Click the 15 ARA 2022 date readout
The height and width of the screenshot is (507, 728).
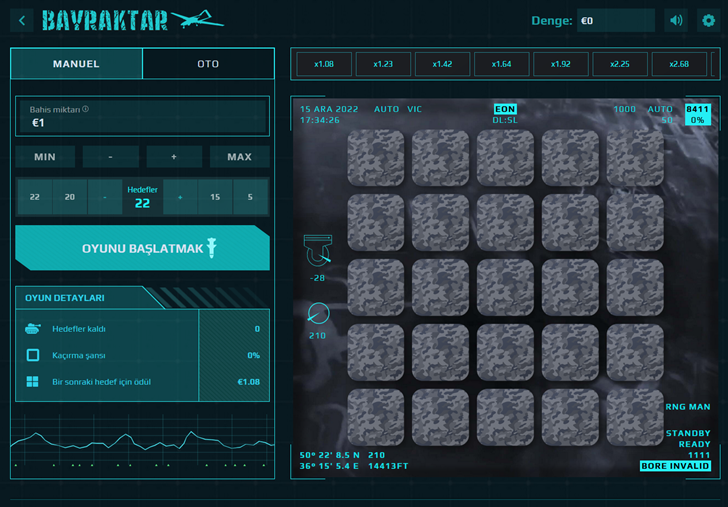pos(329,109)
